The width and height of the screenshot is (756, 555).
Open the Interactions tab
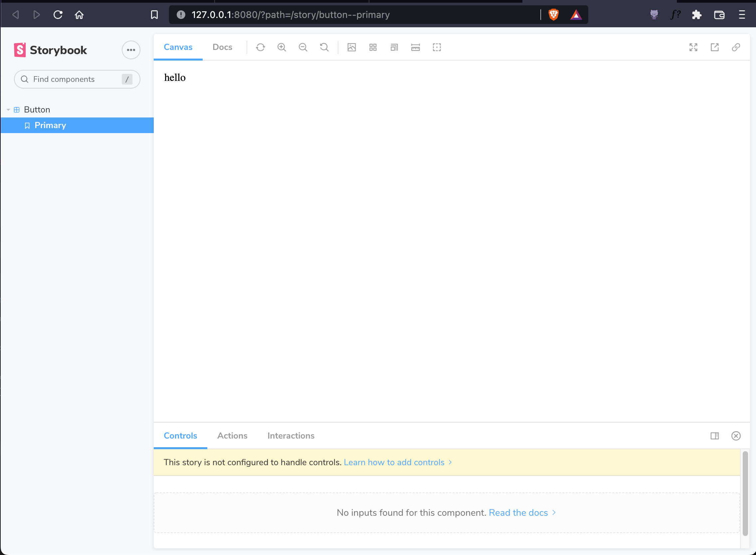click(x=290, y=436)
